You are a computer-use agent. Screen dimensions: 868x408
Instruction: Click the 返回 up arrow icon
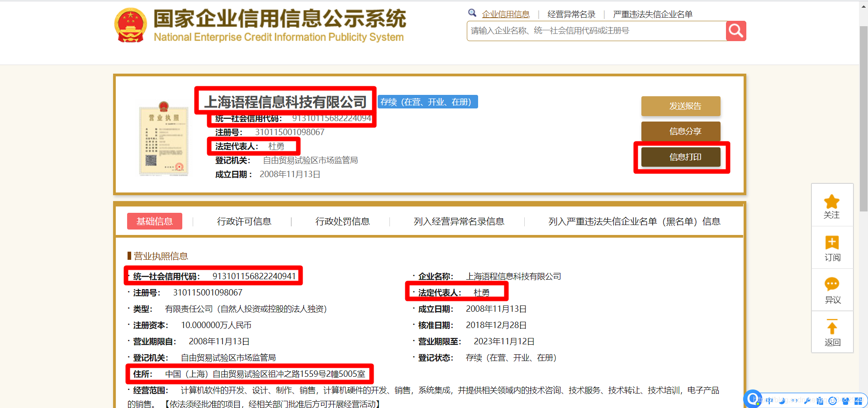[832, 326]
